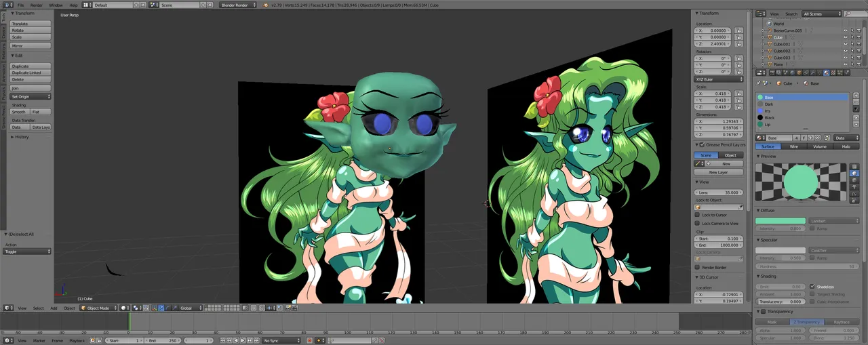
Task: Add a new material slot with plus
Action: [856, 95]
